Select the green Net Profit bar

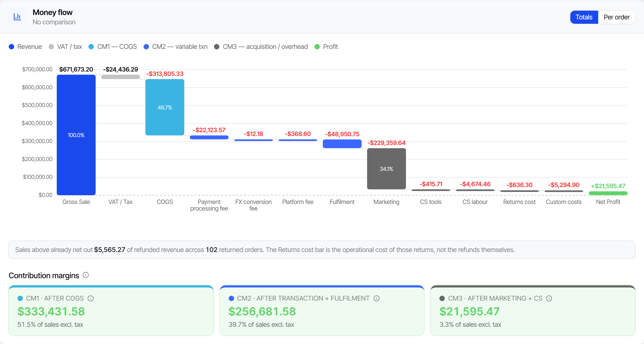608,193
